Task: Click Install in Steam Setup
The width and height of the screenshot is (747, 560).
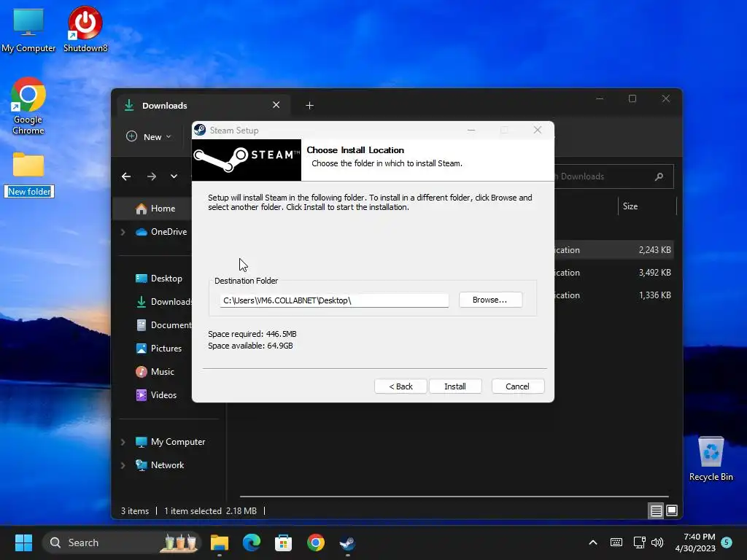Action: (x=455, y=386)
